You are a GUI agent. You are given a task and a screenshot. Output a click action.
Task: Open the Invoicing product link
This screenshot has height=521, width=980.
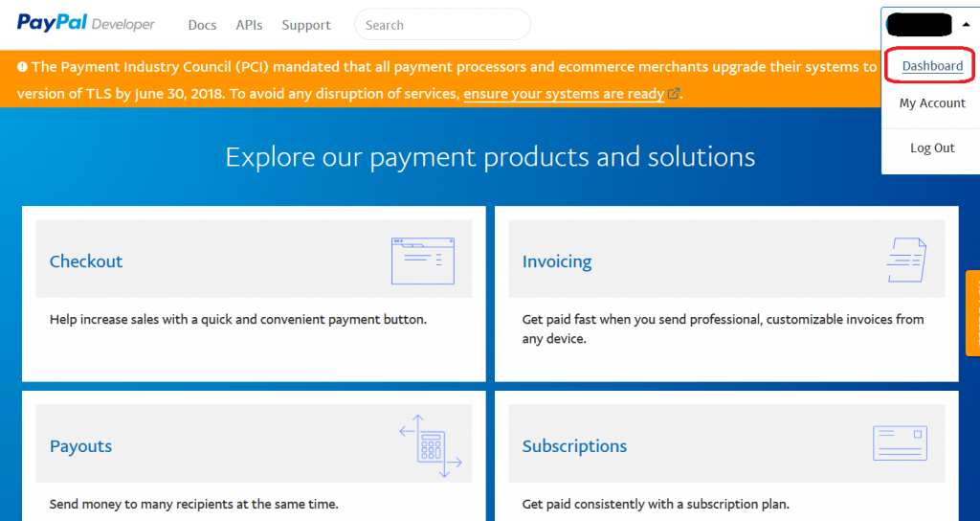(x=557, y=261)
